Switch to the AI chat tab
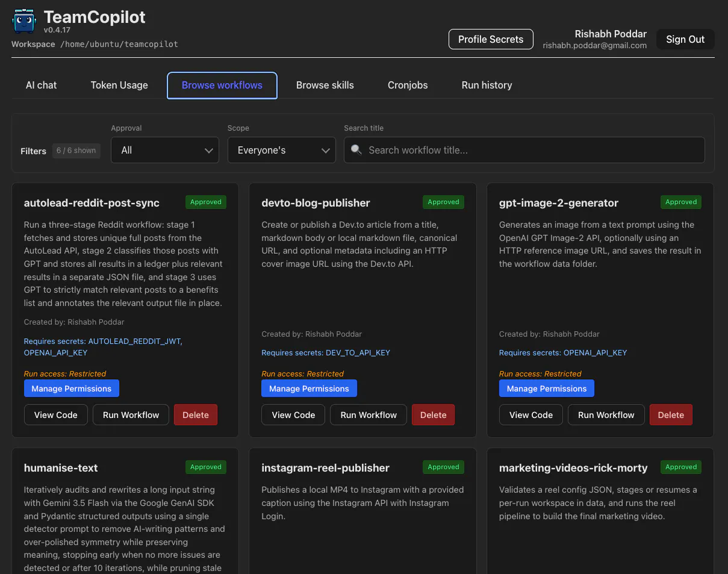 click(41, 85)
